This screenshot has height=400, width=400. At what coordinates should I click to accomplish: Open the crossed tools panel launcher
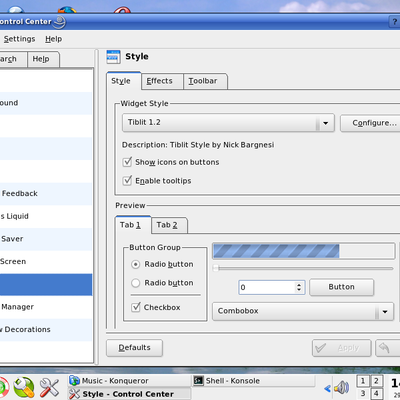point(49,387)
